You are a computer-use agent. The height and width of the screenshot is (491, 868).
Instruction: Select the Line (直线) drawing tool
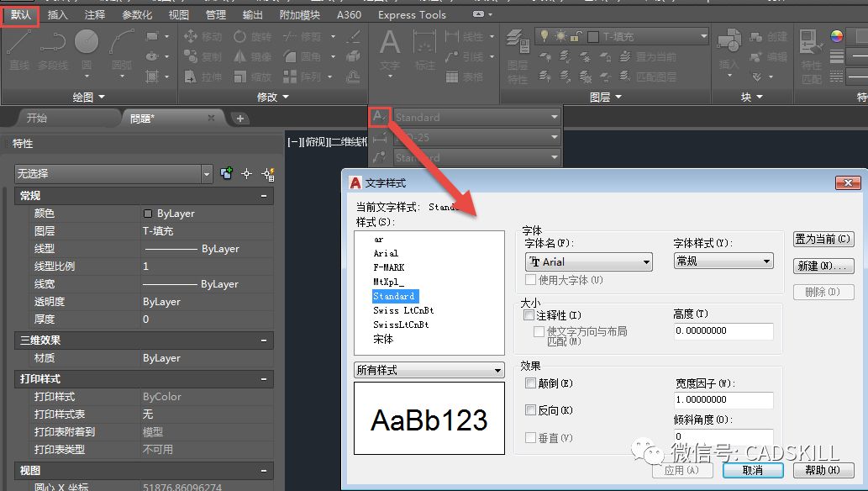[17, 50]
